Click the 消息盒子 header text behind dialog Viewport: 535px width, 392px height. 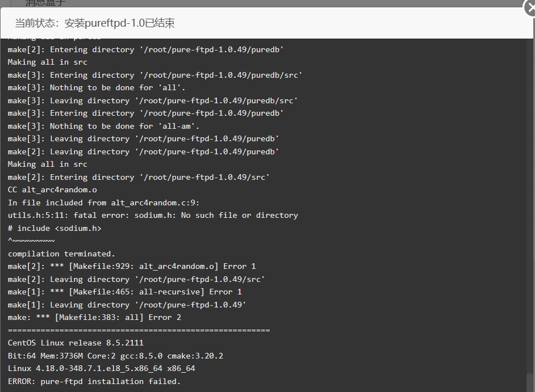pos(45,3)
